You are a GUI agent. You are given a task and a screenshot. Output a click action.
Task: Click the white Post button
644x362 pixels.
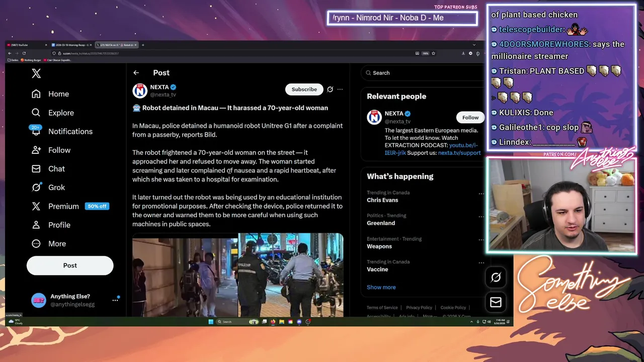click(x=70, y=265)
